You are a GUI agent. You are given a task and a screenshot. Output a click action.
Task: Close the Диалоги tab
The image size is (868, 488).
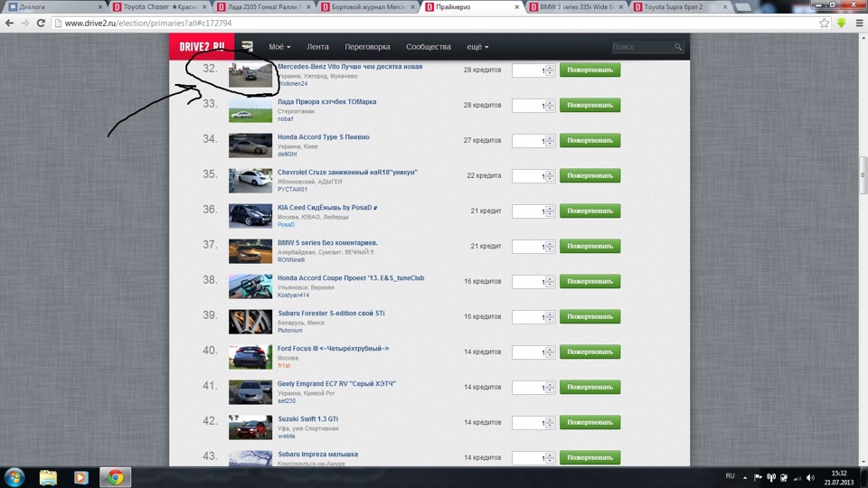(x=100, y=7)
